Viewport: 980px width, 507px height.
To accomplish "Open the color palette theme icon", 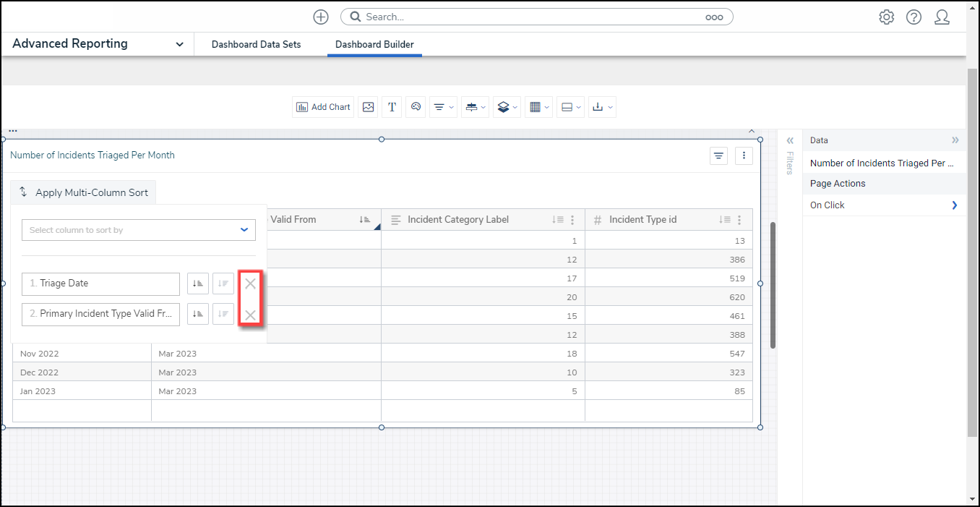I will tap(416, 107).
